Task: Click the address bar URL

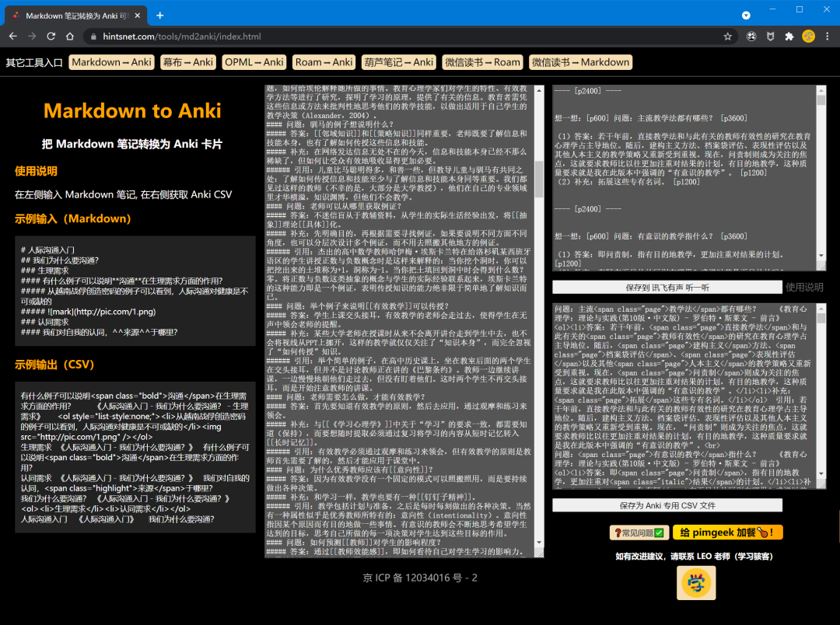Action: tap(181, 37)
